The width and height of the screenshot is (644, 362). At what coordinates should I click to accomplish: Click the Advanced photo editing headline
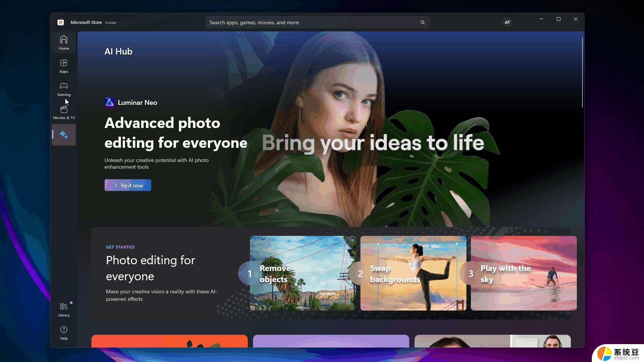pos(176,133)
